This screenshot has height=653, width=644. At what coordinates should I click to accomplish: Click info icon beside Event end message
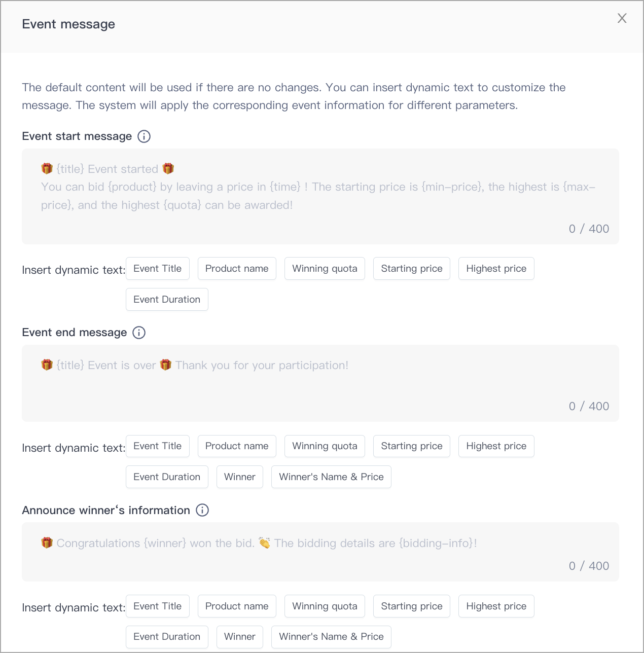pos(139,333)
